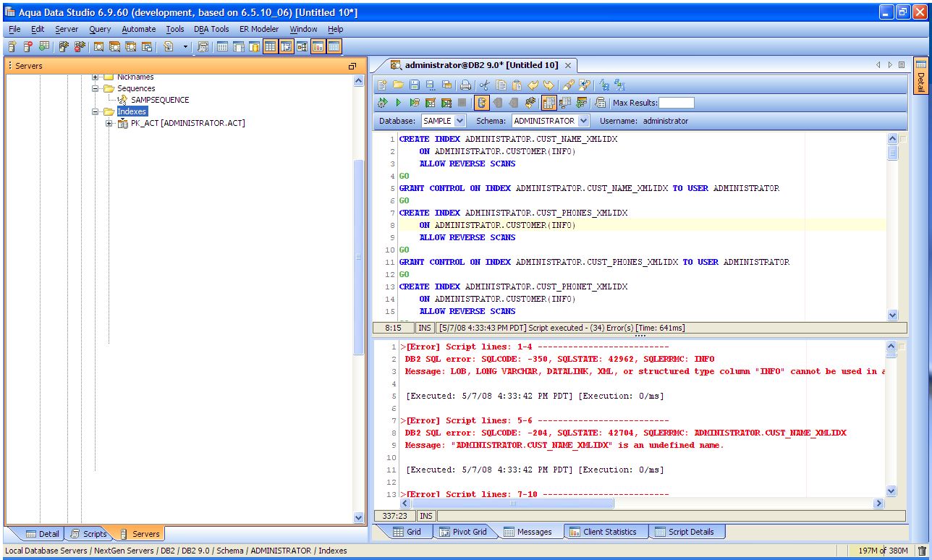The height and width of the screenshot is (560, 932).
Task: Open the editor tab list button
Action: tap(901, 65)
